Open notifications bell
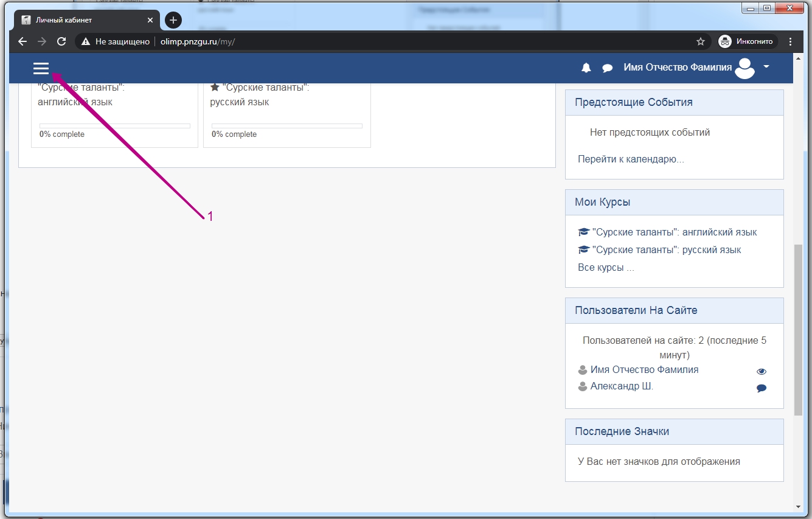This screenshot has width=812, height=519. (x=586, y=68)
